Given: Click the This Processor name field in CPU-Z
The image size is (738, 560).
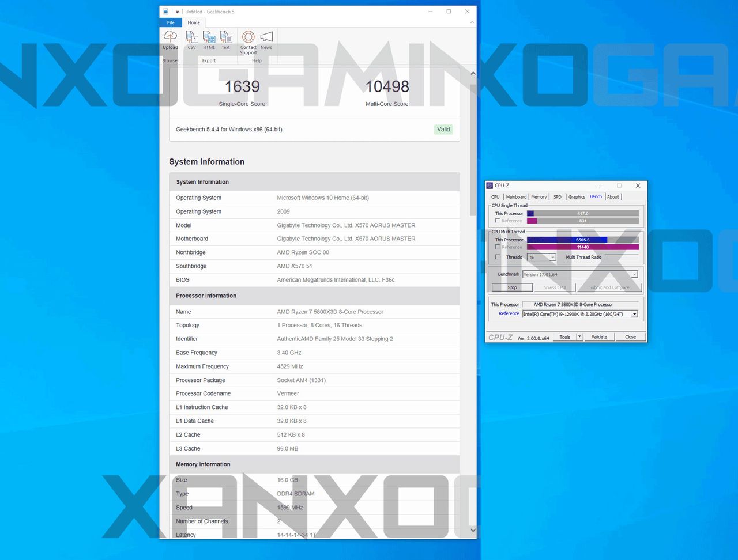Looking at the screenshot, I should (580, 305).
